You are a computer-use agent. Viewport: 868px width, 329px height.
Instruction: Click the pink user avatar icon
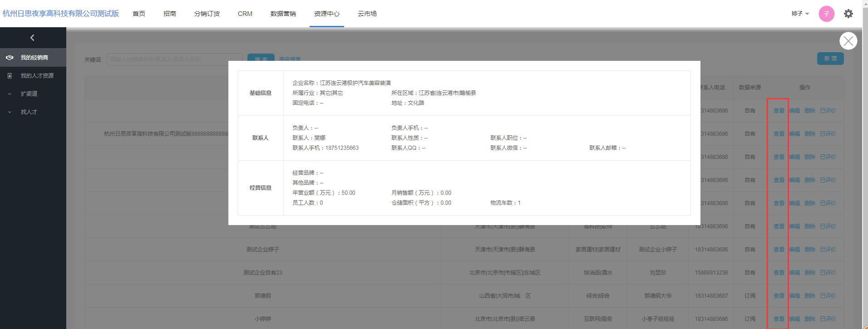tap(826, 14)
